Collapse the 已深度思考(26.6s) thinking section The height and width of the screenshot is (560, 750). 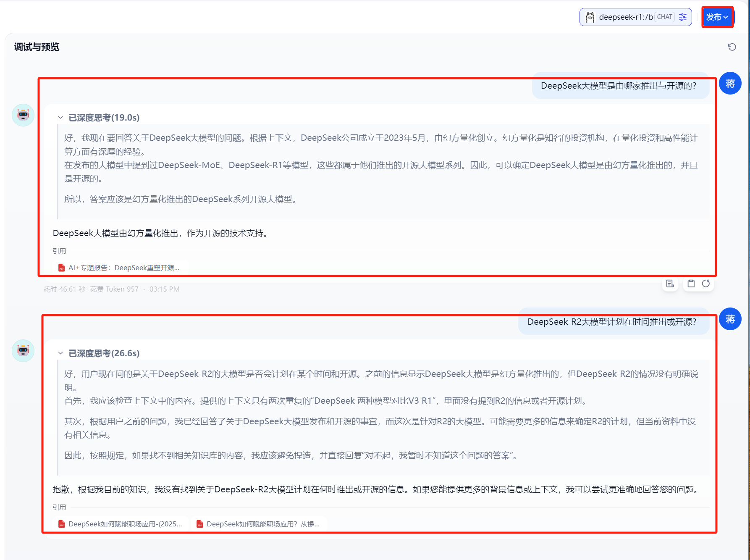click(60, 353)
